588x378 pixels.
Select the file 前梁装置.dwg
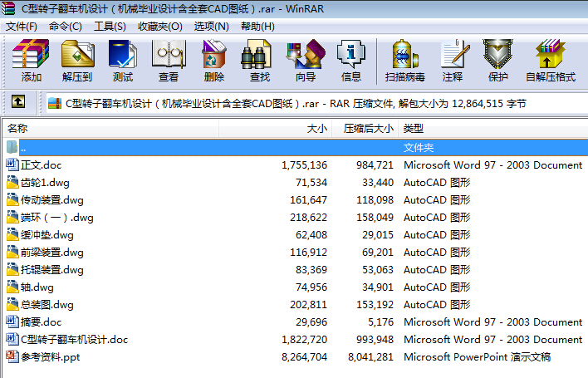click(x=51, y=253)
